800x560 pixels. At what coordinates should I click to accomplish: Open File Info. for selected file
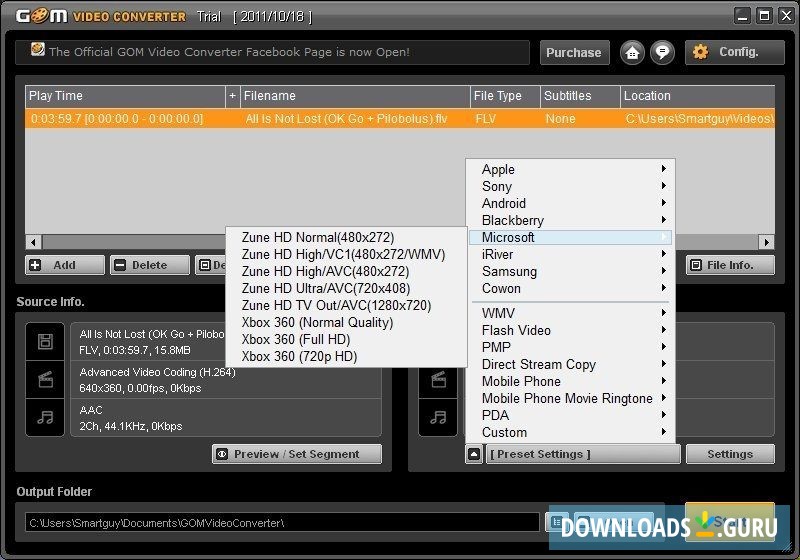coord(730,265)
